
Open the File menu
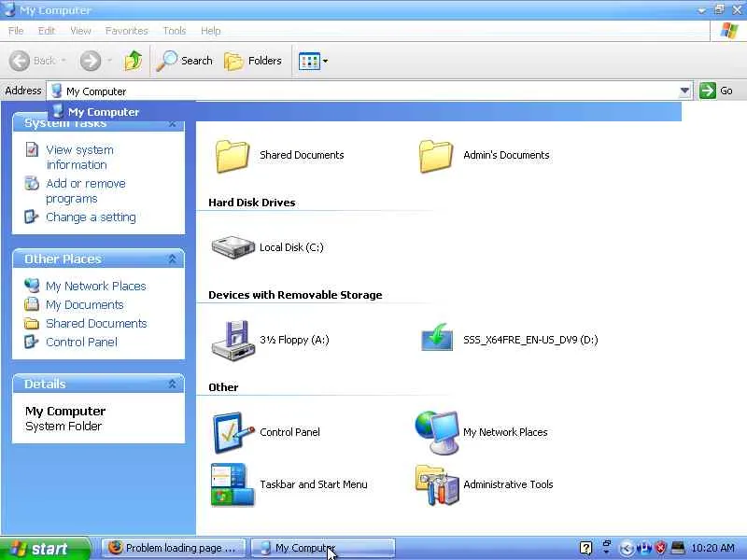click(x=16, y=31)
